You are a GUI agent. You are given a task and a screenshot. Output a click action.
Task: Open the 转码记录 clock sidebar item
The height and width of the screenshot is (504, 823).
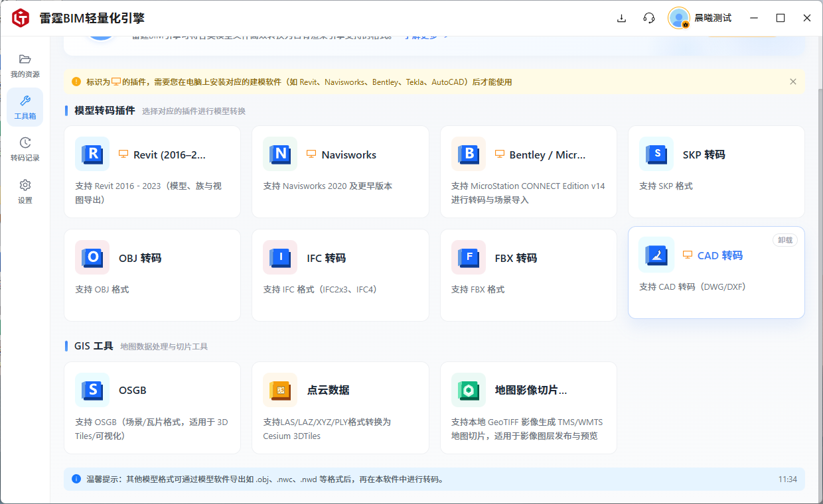pyautogui.click(x=25, y=149)
